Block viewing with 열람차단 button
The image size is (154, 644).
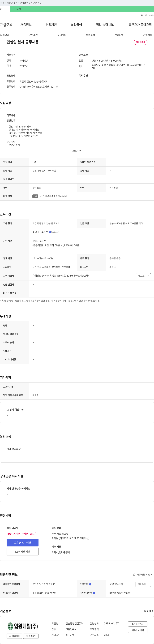coord(31,636)
